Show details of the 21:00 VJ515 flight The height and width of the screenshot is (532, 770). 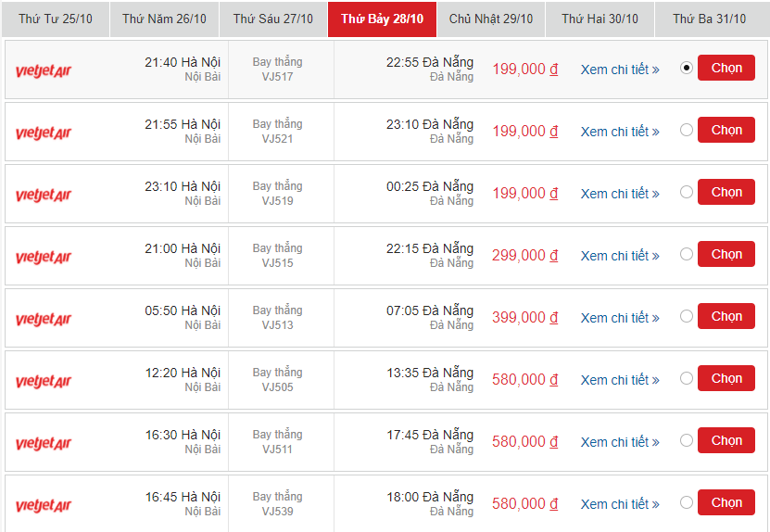click(x=619, y=256)
